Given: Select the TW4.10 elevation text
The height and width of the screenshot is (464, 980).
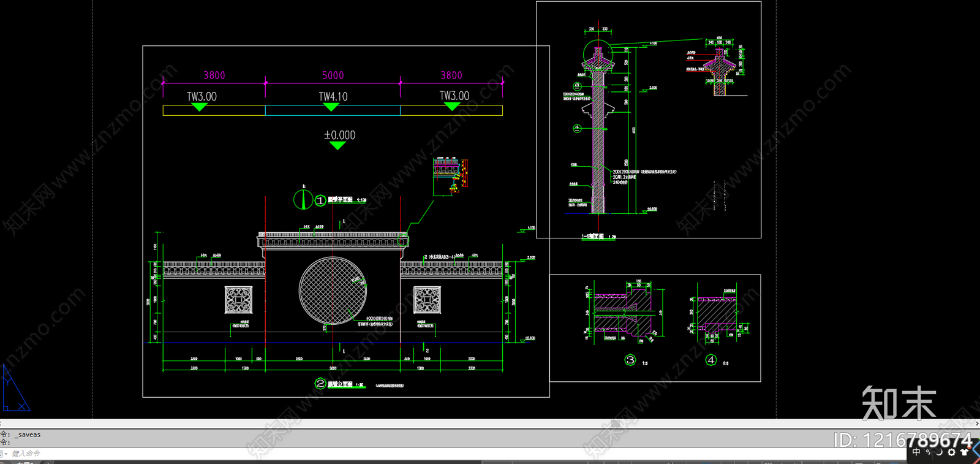Looking at the screenshot, I should [333, 97].
